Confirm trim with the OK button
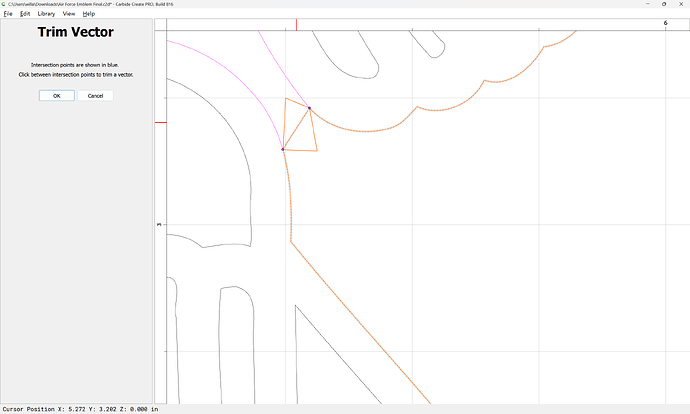690x414 pixels. click(57, 95)
